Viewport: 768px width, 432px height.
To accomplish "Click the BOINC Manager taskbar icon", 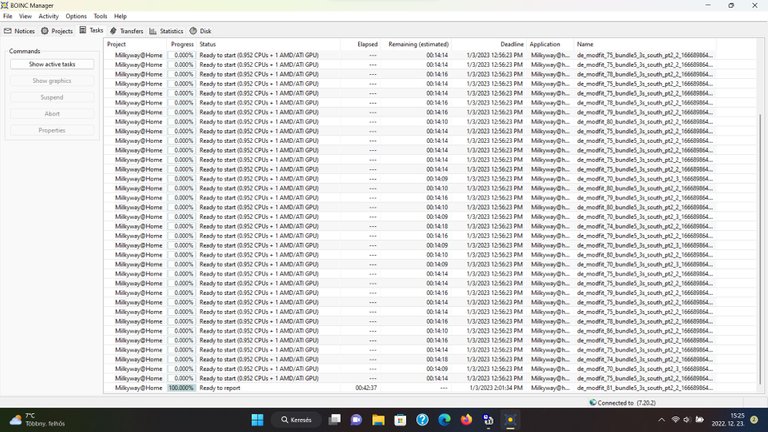I will 510,420.
